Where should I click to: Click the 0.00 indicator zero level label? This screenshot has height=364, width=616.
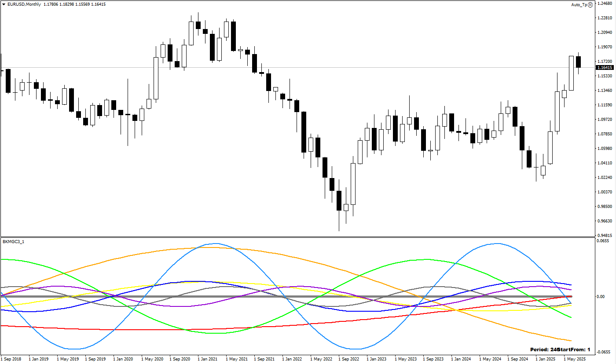click(x=601, y=296)
